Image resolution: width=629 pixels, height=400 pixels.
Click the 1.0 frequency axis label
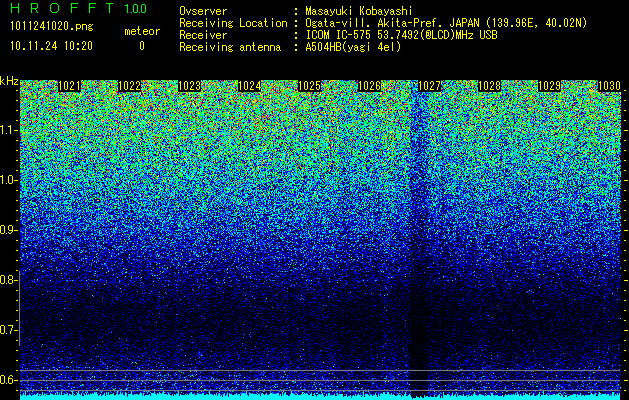[8, 180]
